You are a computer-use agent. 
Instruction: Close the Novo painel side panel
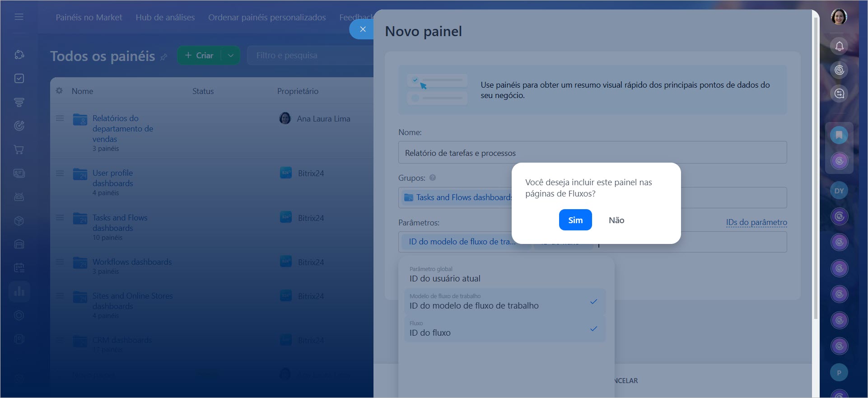click(362, 29)
